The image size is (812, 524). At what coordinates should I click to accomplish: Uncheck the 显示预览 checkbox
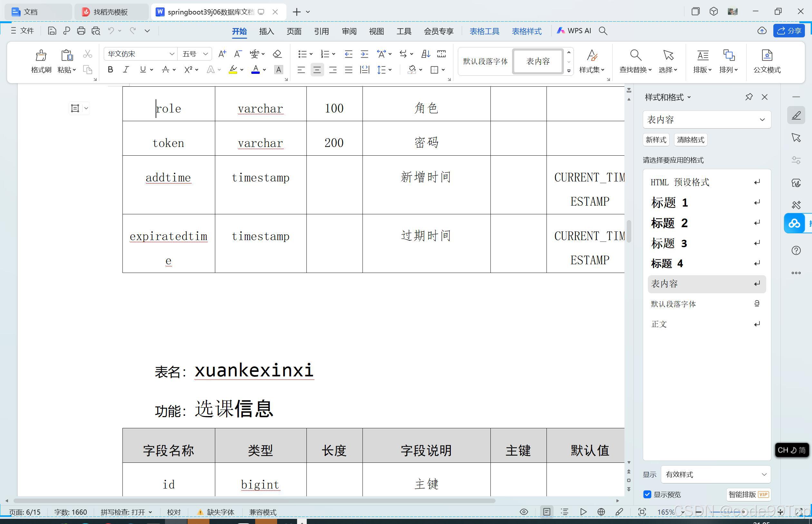(x=647, y=494)
